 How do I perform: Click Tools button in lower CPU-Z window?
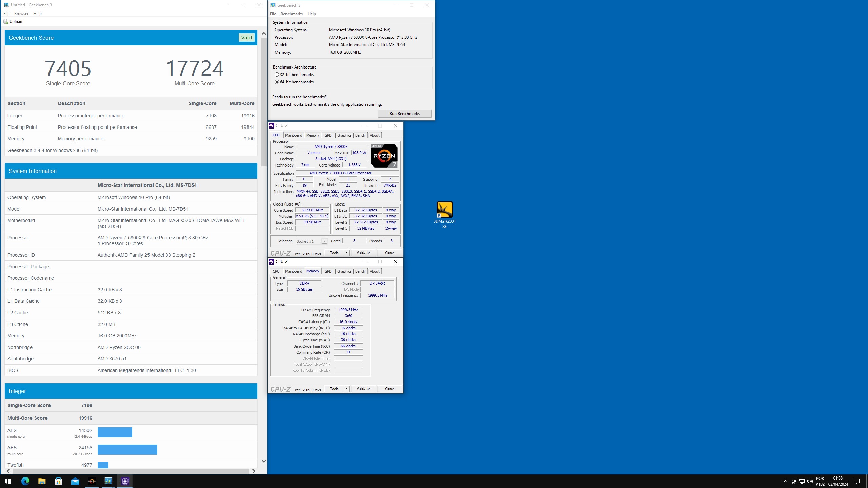(x=334, y=389)
